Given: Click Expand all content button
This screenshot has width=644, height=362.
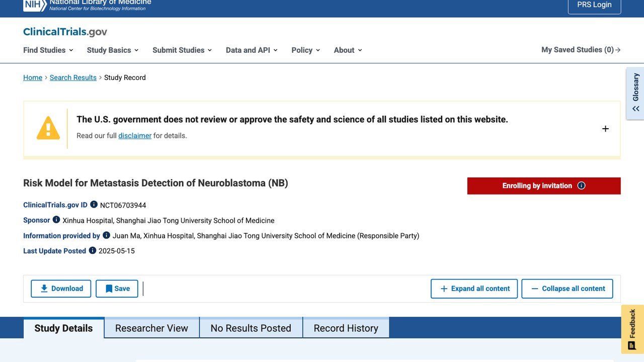Looking at the screenshot, I should [474, 289].
